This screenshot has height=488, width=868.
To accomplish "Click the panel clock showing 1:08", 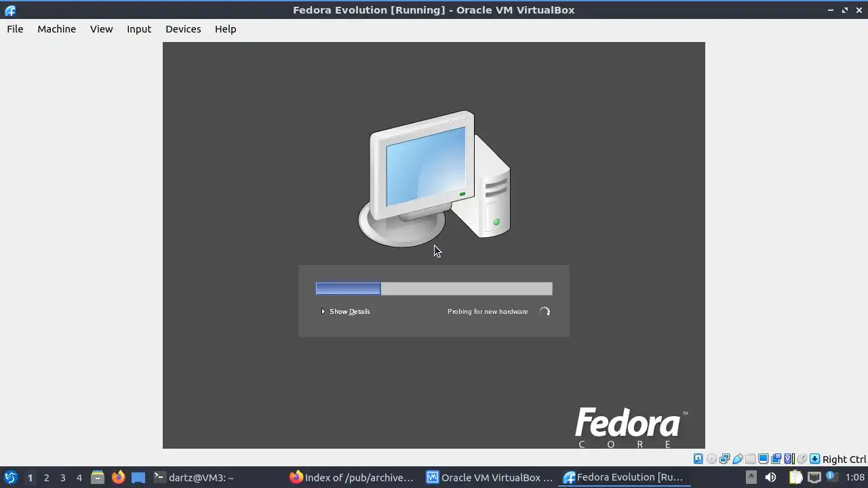I will click(x=854, y=477).
